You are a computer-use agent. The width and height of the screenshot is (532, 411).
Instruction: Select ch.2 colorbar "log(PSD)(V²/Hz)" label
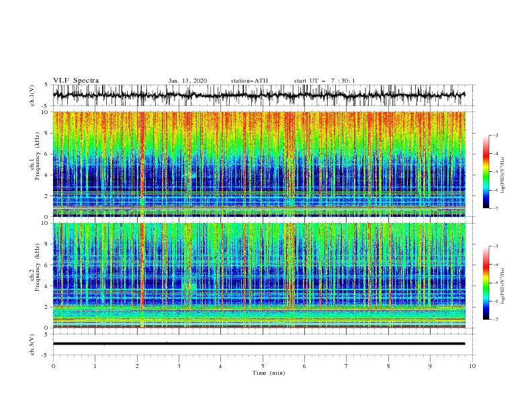(502, 286)
